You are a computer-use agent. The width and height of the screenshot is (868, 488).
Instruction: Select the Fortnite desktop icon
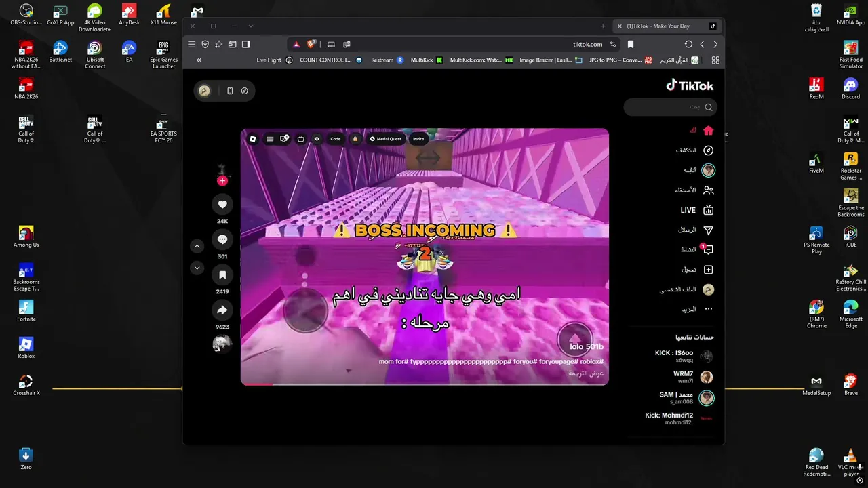26,311
